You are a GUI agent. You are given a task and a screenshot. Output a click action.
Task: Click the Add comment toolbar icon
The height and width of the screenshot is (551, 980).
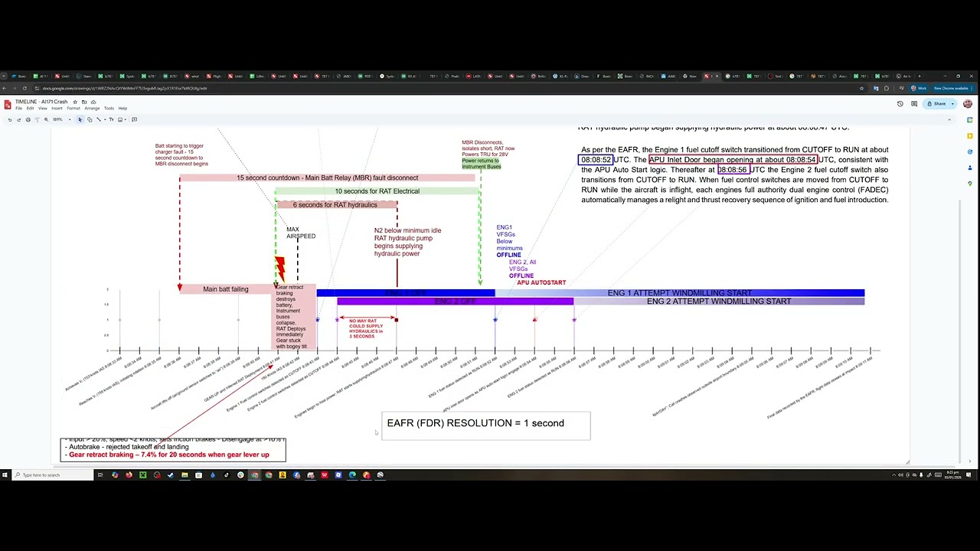click(x=134, y=119)
